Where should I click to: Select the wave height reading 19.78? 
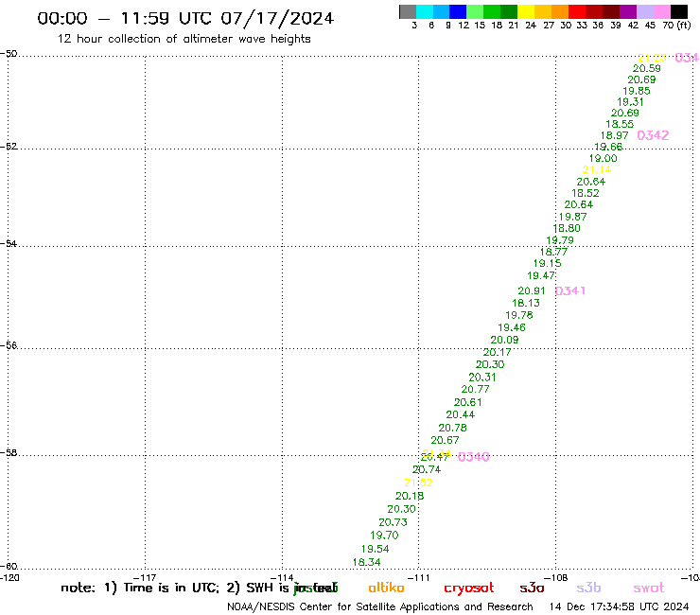coord(519,315)
